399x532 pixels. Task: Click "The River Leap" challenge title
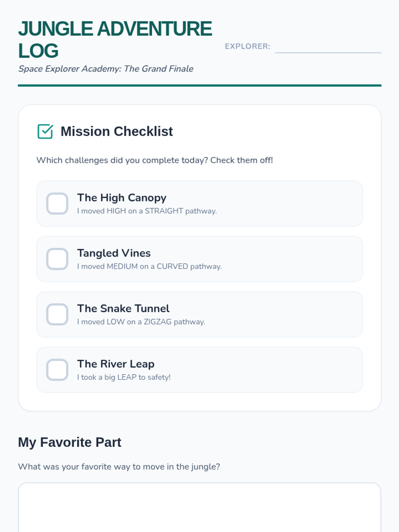click(116, 364)
